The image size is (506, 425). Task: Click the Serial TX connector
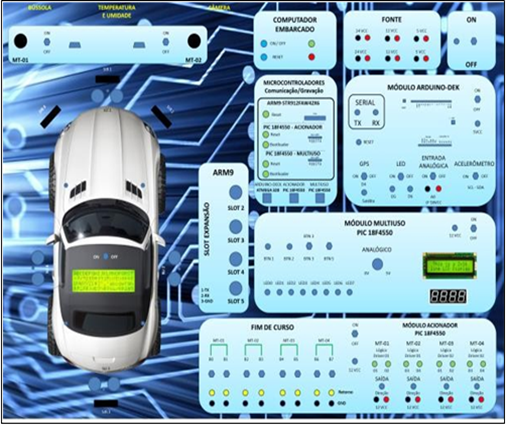(357, 112)
